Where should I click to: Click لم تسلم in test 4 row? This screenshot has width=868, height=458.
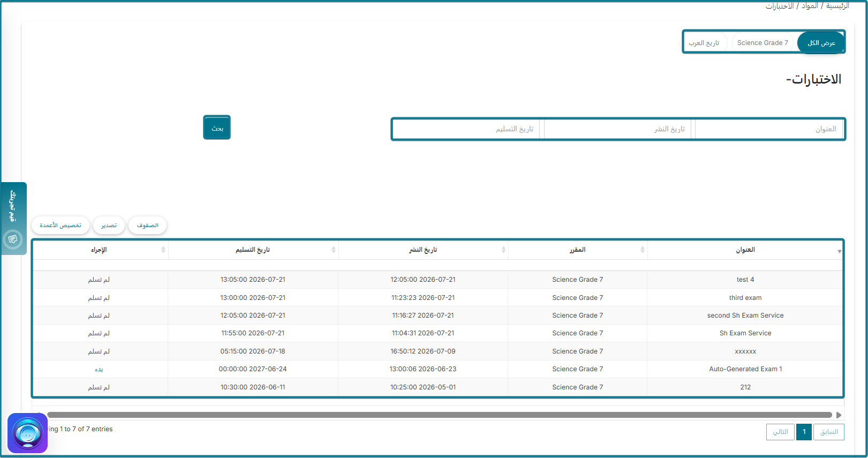click(99, 280)
